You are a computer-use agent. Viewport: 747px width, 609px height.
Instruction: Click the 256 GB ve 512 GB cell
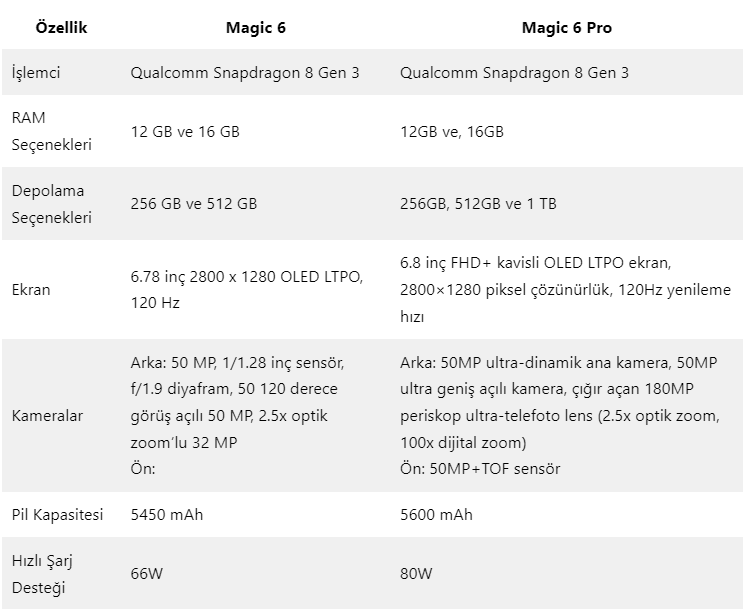click(x=194, y=203)
